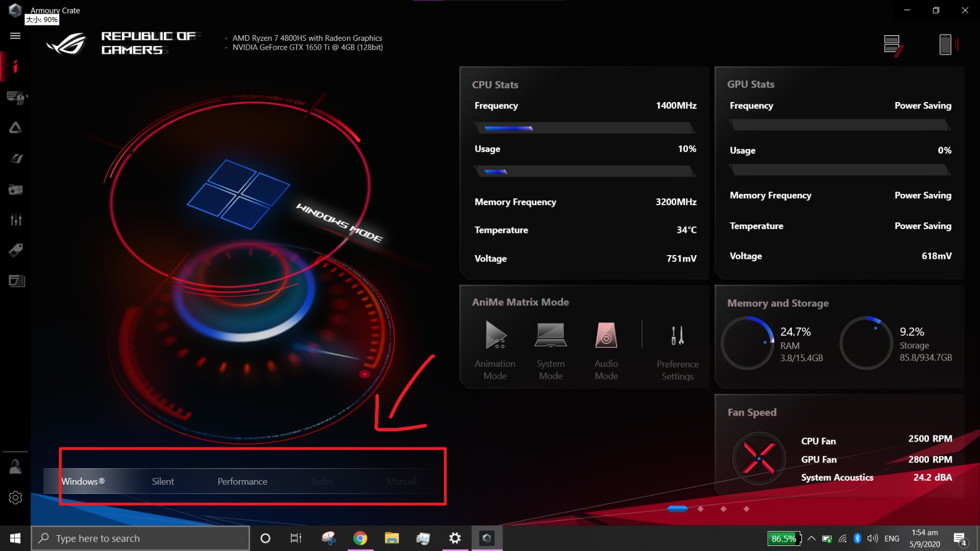Open File Explorer from the taskbar
Image resolution: width=980 pixels, height=551 pixels.
pos(392,538)
